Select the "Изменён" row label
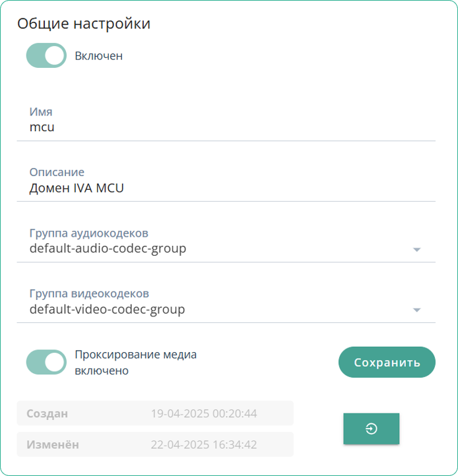458x476 pixels. coord(52,444)
